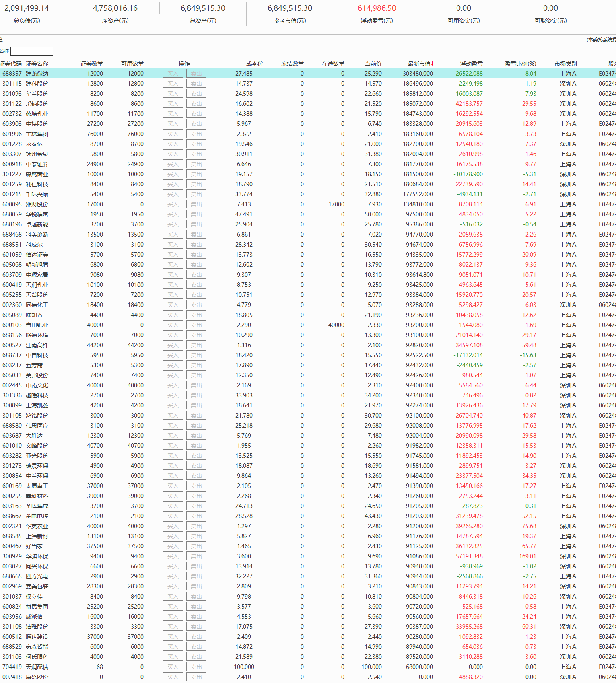Select the 卓越新能 row name

37,224
